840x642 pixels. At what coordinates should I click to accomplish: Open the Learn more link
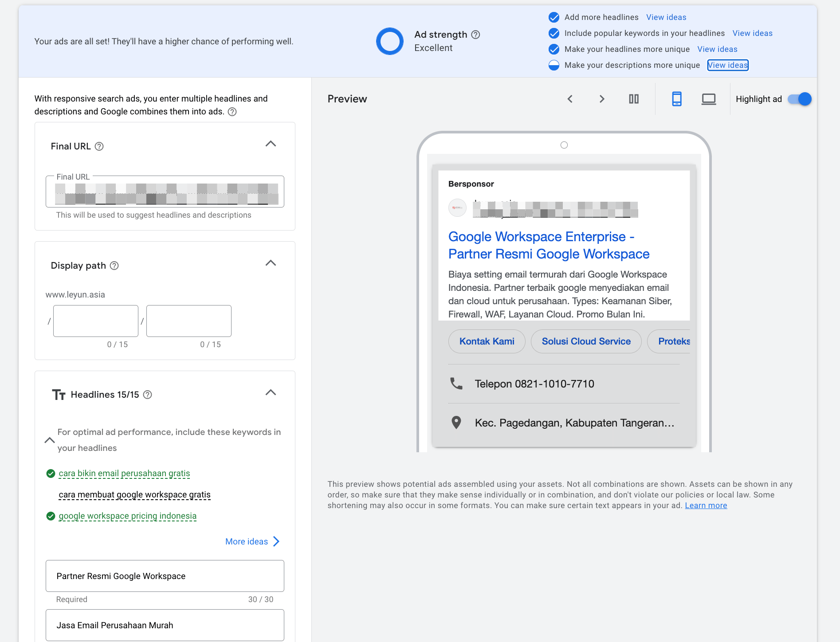coord(706,505)
